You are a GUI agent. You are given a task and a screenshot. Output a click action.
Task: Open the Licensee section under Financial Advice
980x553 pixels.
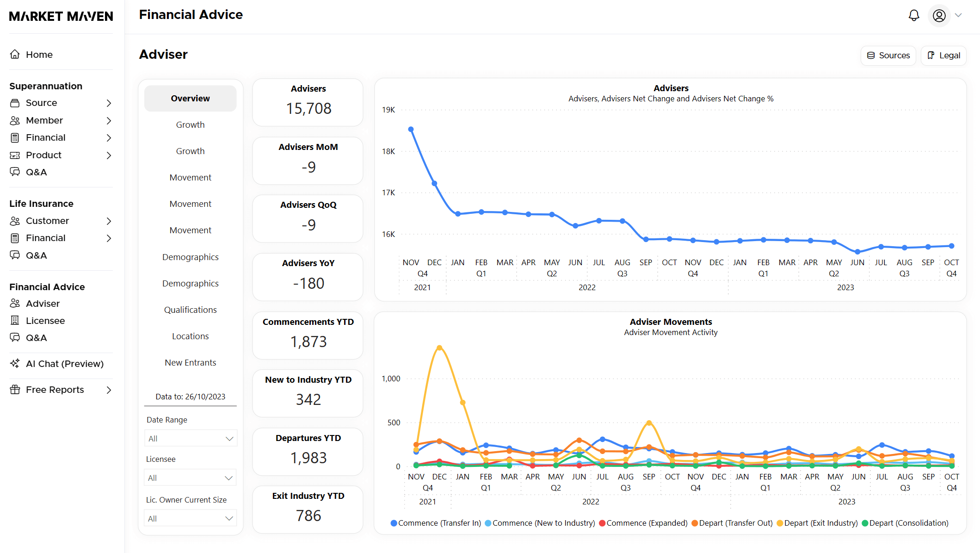(45, 320)
